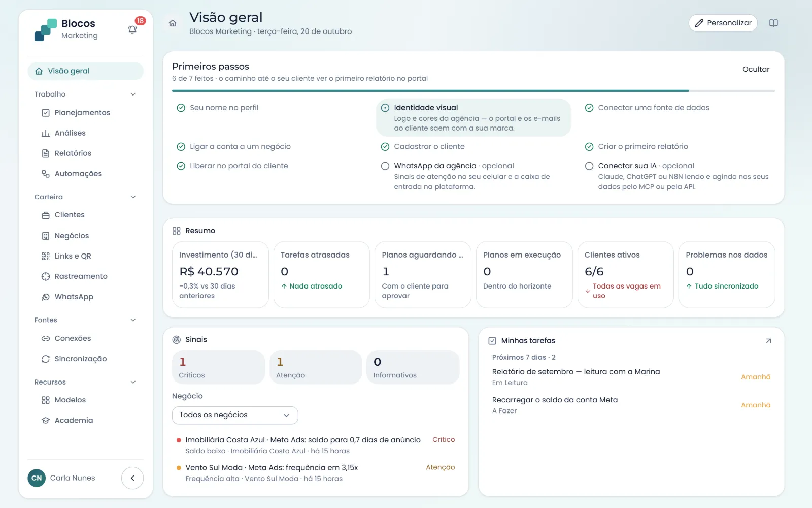Screen dimensions: 812x508
Task: Click the Links e QR sidebar icon
Action: coord(46,256)
